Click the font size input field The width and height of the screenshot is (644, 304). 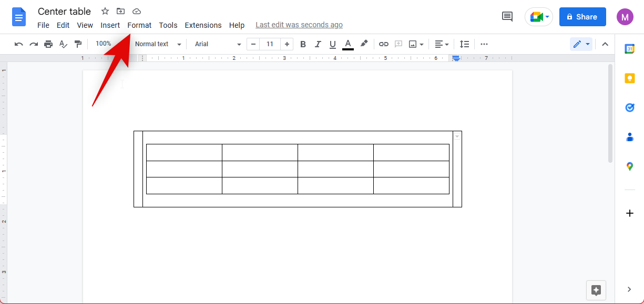pyautogui.click(x=270, y=44)
